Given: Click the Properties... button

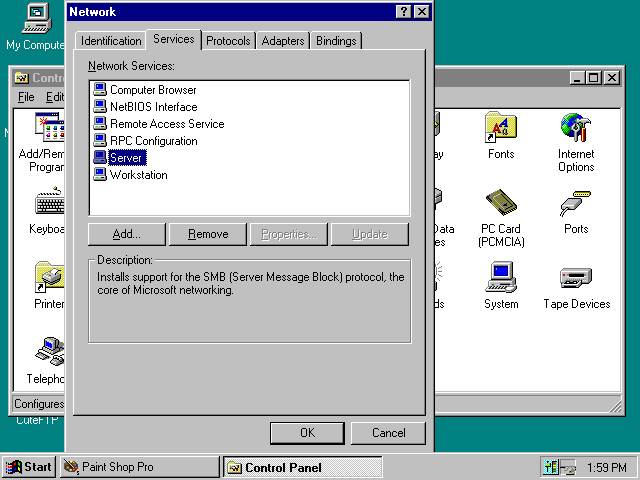Looking at the screenshot, I should (x=289, y=234).
